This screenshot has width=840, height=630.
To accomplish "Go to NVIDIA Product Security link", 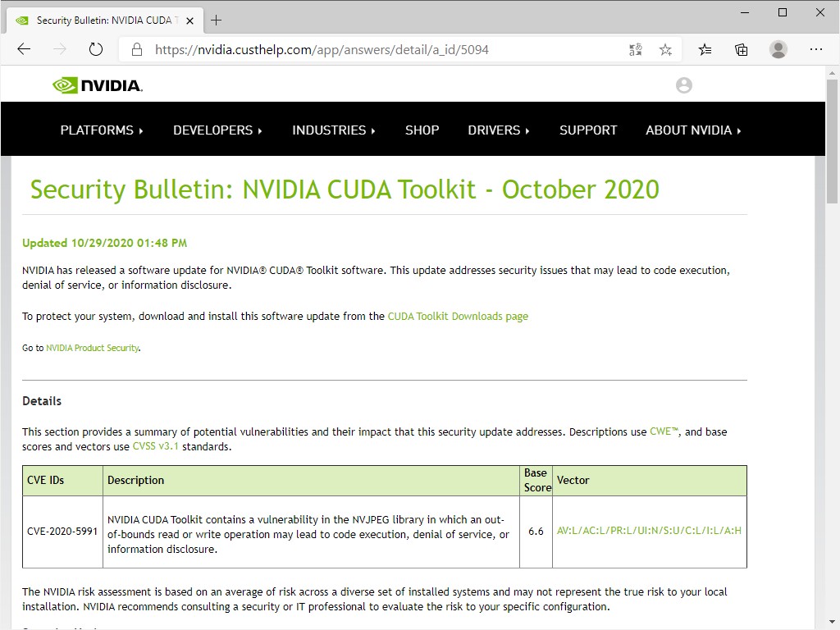I will click(92, 348).
